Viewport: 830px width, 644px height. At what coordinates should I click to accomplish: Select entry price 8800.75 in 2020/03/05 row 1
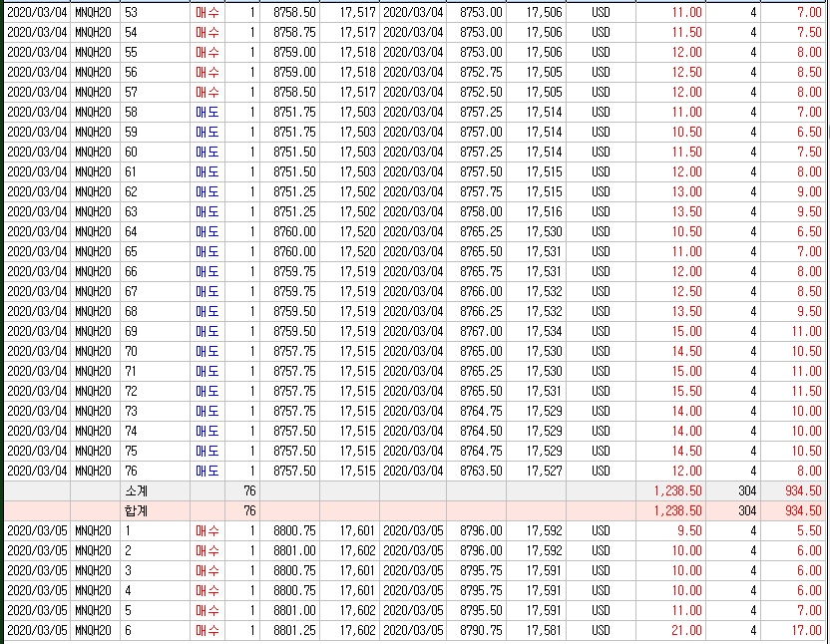pyautogui.click(x=294, y=530)
